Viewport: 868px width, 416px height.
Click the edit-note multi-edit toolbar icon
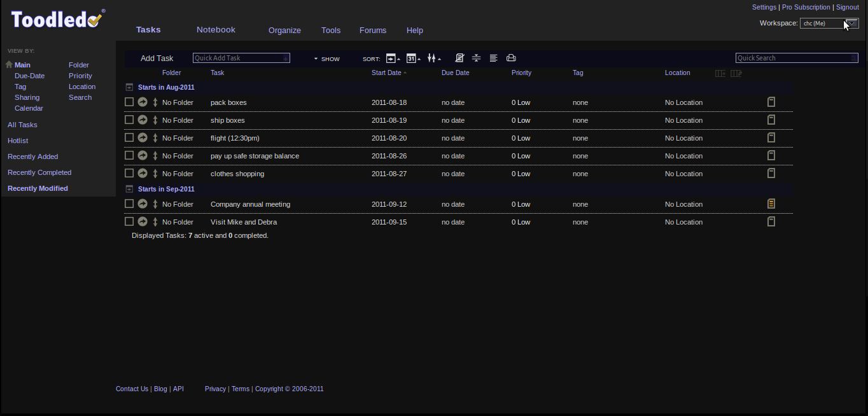point(459,58)
